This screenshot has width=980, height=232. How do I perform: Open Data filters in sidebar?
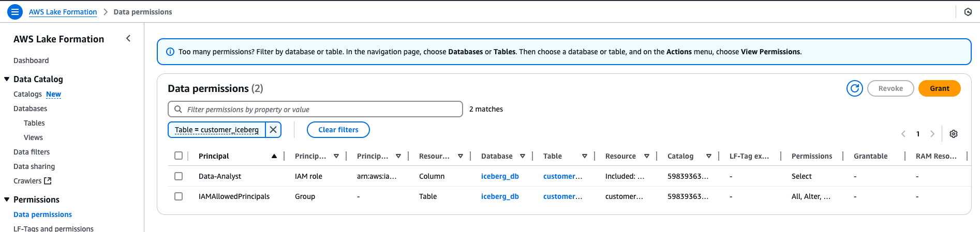pos(32,152)
